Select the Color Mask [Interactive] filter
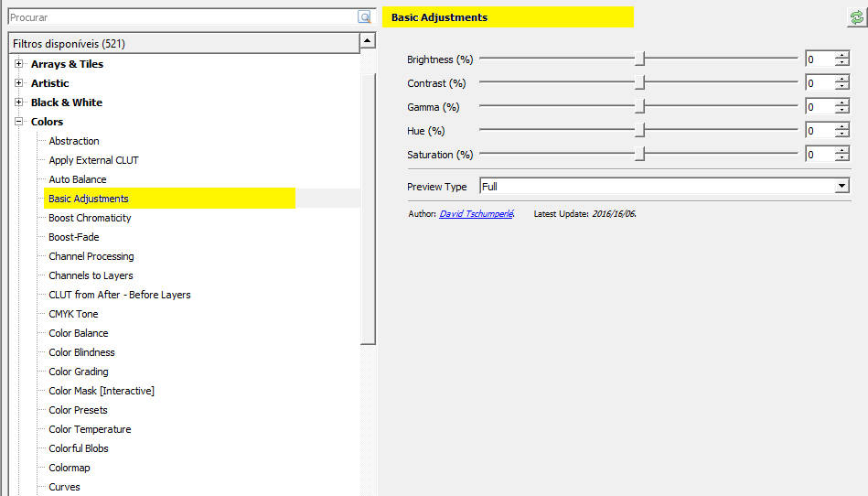Screen dimensions: 868x496 (102, 391)
